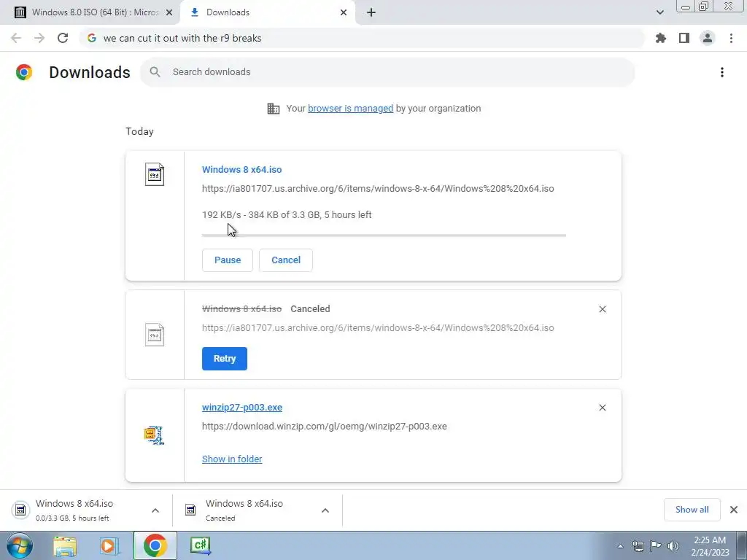Click the download progress bar
This screenshot has width=747, height=560.
click(x=384, y=236)
